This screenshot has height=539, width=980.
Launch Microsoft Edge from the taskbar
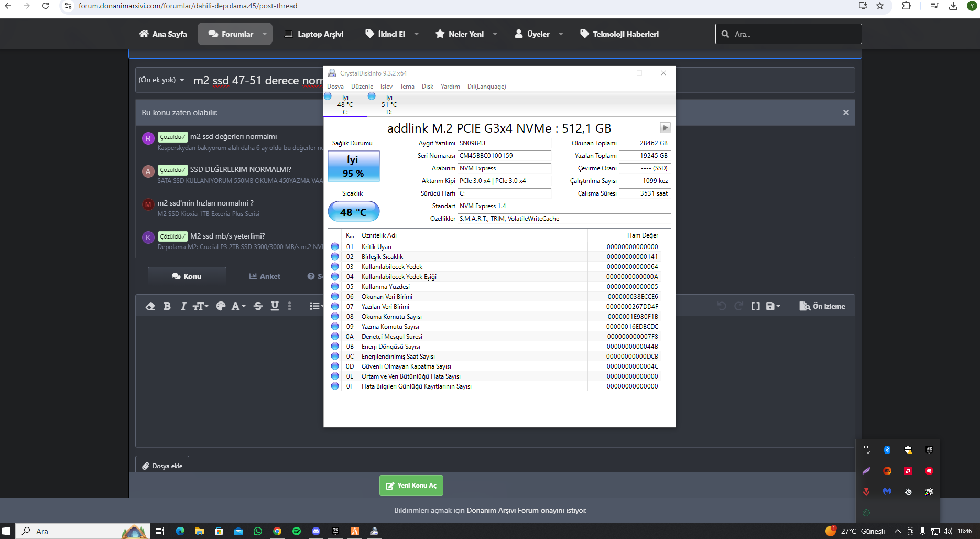coord(180,531)
